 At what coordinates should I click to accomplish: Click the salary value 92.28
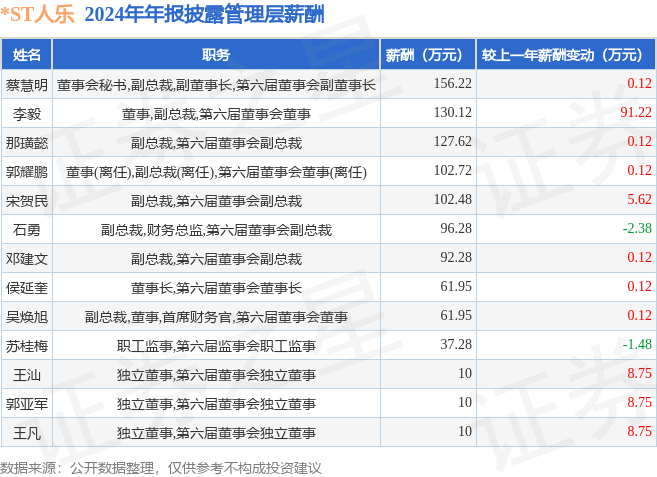[456, 257]
